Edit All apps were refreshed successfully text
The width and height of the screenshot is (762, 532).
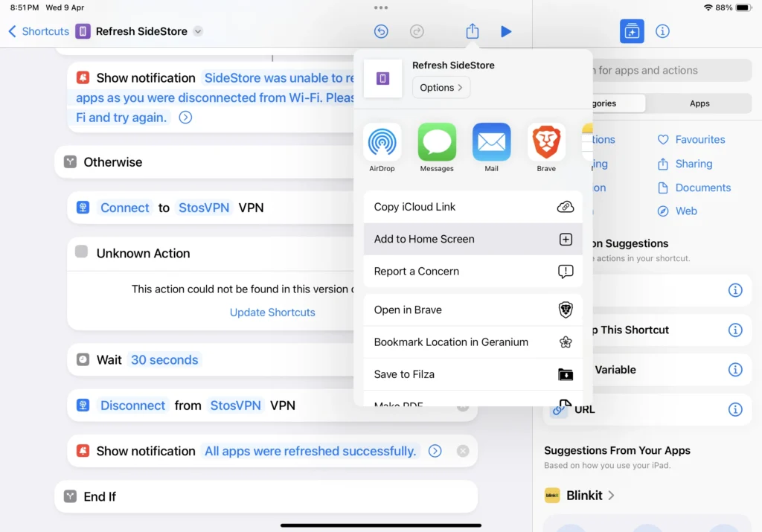point(310,452)
